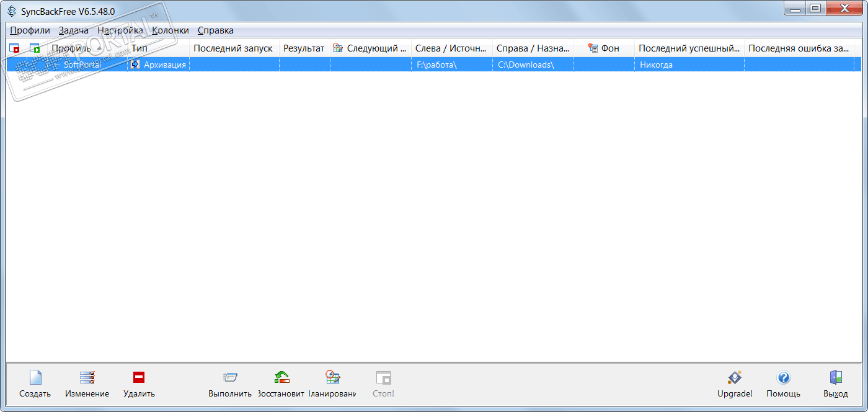Image resolution: width=868 pixels, height=412 pixels.
Task: Click the red Удалить delete icon
Action: point(139,377)
